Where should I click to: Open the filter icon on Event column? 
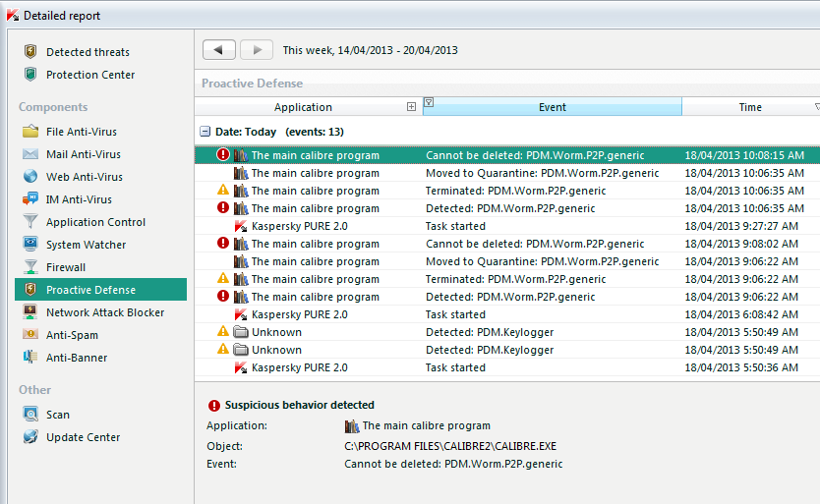tap(429, 102)
